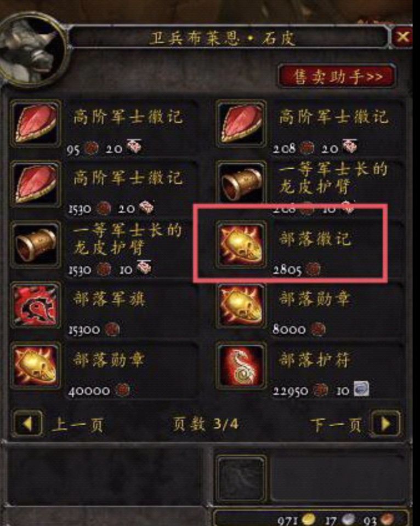Select the 部落徽记 skull icon priced 2805
The height and width of the screenshot is (526, 420).
(x=241, y=245)
